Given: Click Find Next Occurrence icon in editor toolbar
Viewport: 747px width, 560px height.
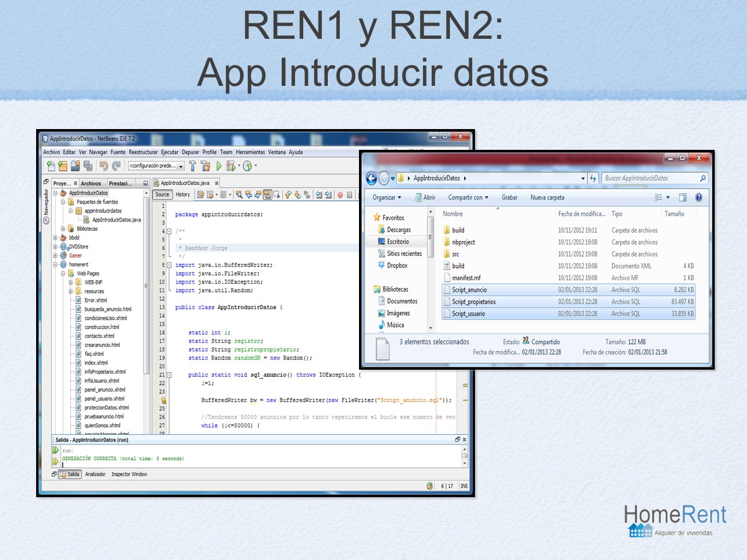Looking at the screenshot, I should (x=258, y=195).
